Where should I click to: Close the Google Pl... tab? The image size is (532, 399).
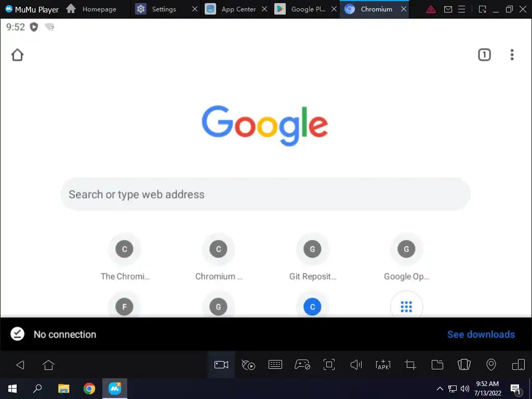(x=334, y=9)
